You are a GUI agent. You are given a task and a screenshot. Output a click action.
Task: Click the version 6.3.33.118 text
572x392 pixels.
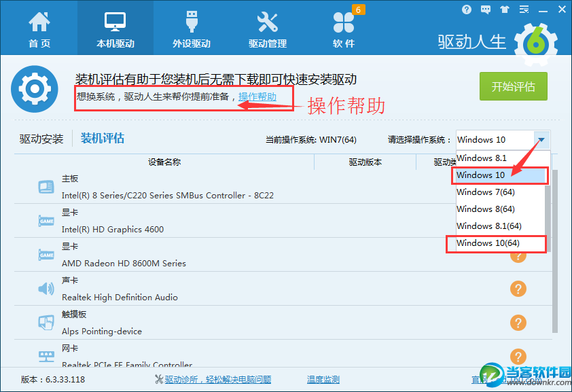point(53,380)
